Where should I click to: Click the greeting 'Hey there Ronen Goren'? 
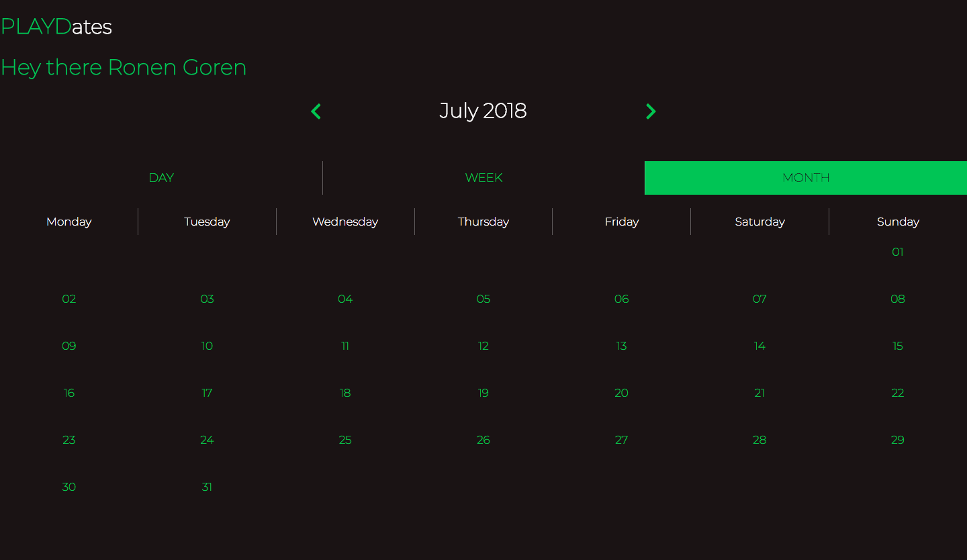coord(124,67)
